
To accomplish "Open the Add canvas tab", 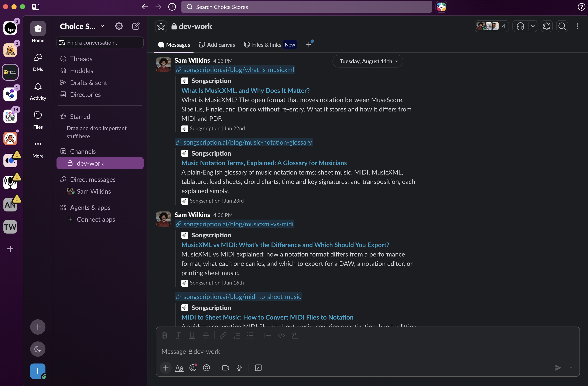I will point(217,45).
